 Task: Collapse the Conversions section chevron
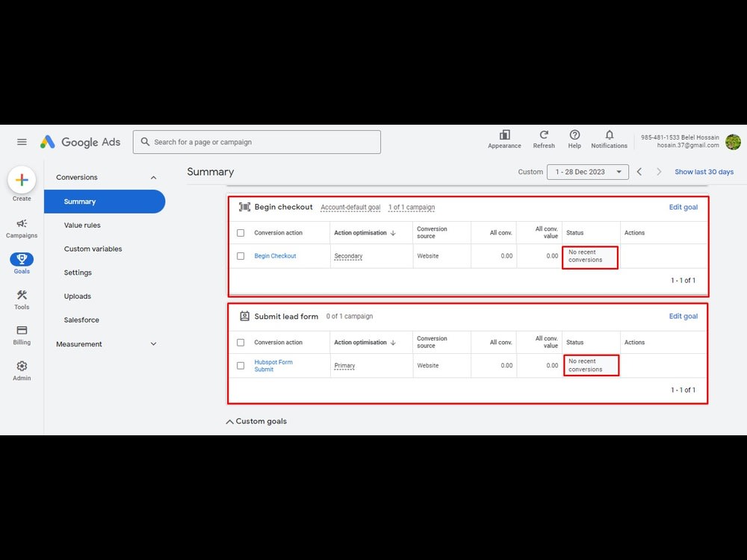pyautogui.click(x=154, y=177)
